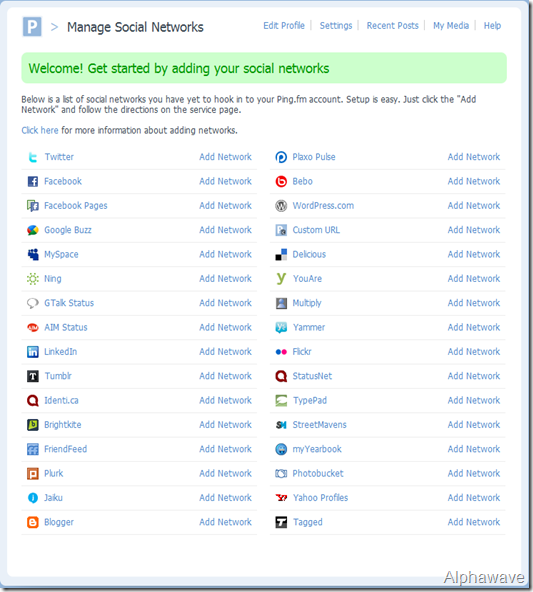Select the Yahoo Profiles network name

pos(320,498)
